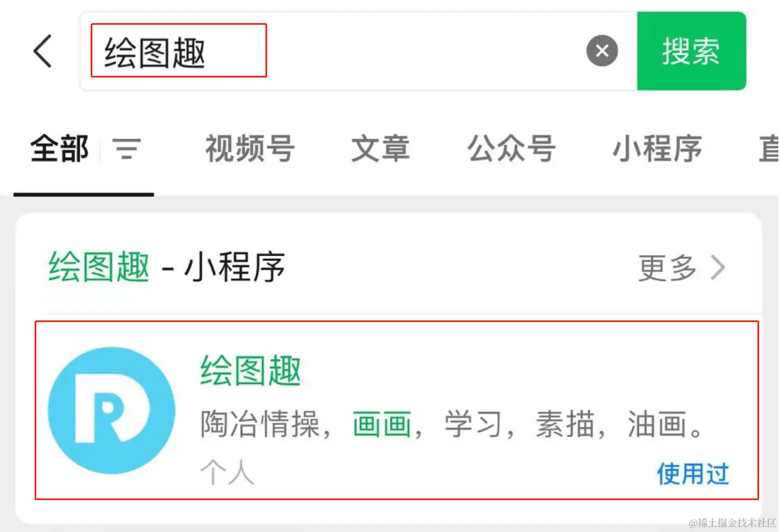Switch to the 文章 tab
Viewport: 780px width, 532px height.
coord(380,148)
